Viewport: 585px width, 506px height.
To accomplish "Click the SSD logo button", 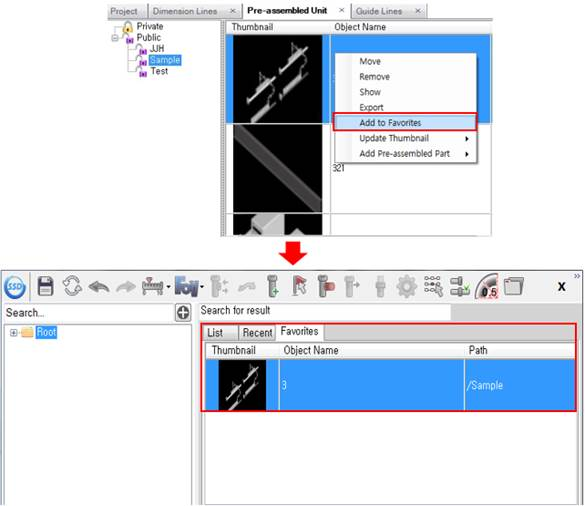I will 15,287.
